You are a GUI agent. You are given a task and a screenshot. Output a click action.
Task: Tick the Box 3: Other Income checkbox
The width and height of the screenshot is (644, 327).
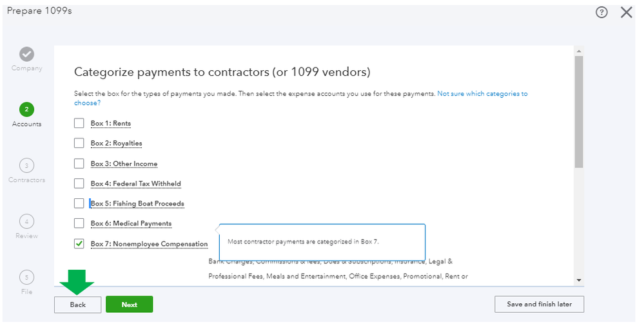coord(79,163)
